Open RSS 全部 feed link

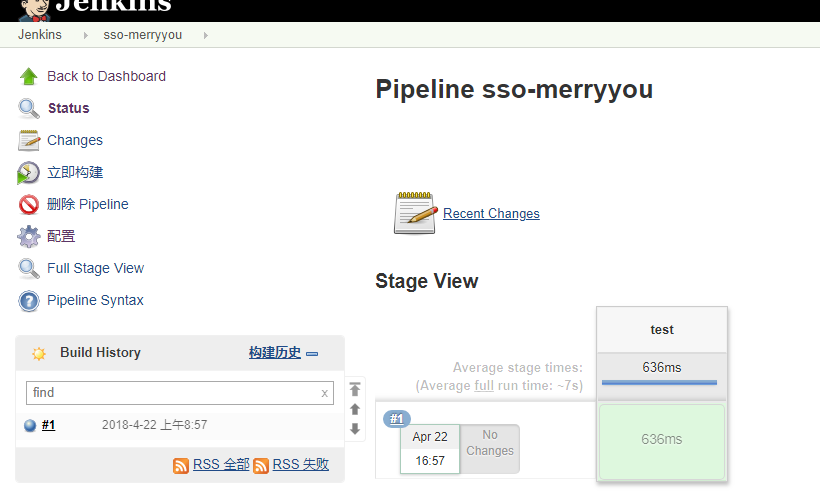[221, 464]
